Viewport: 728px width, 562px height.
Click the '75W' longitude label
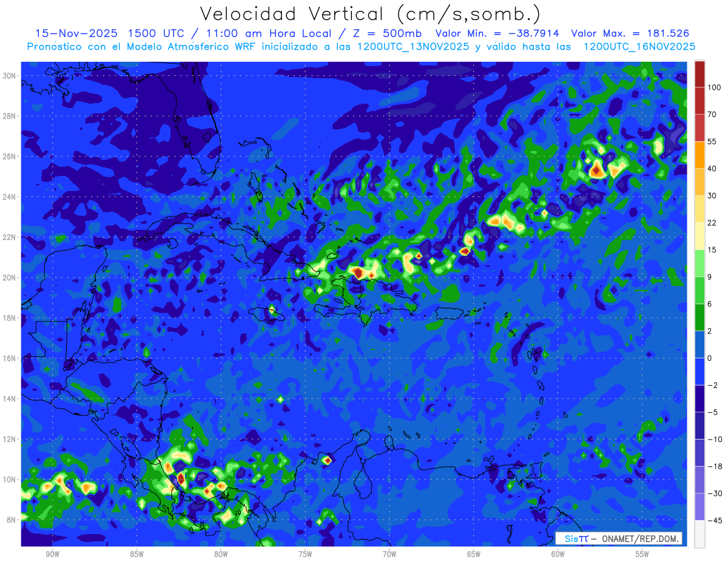point(305,554)
